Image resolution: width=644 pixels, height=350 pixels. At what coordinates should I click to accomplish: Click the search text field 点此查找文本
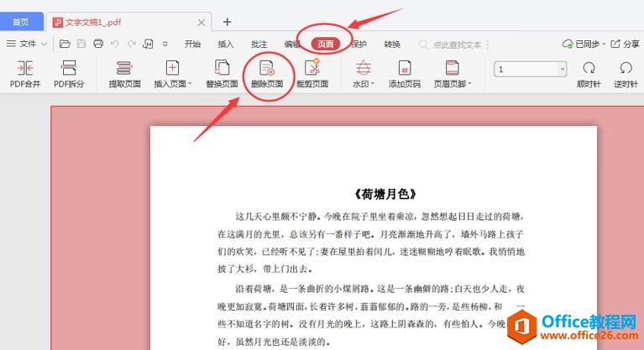point(457,44)
